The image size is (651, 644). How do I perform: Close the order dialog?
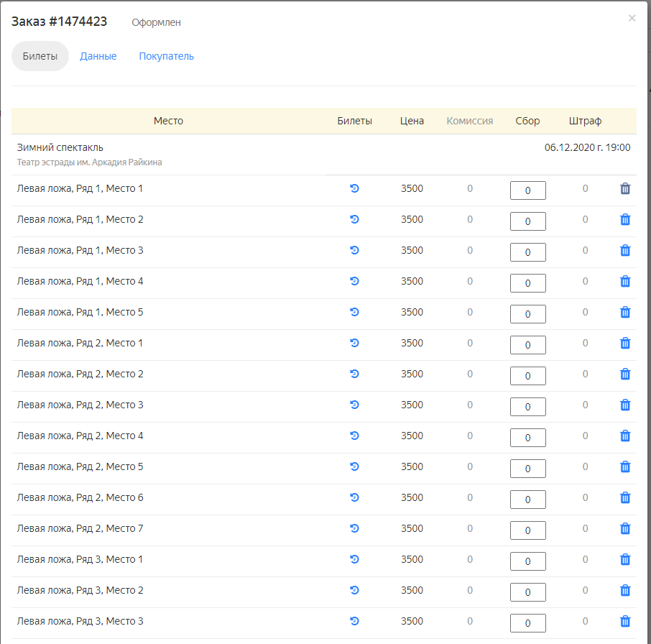pyautogui.click(x=632, y=19)
